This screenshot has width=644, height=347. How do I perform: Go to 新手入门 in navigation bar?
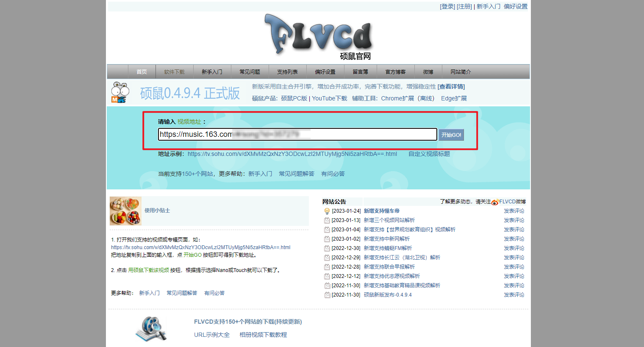[212, 72]
